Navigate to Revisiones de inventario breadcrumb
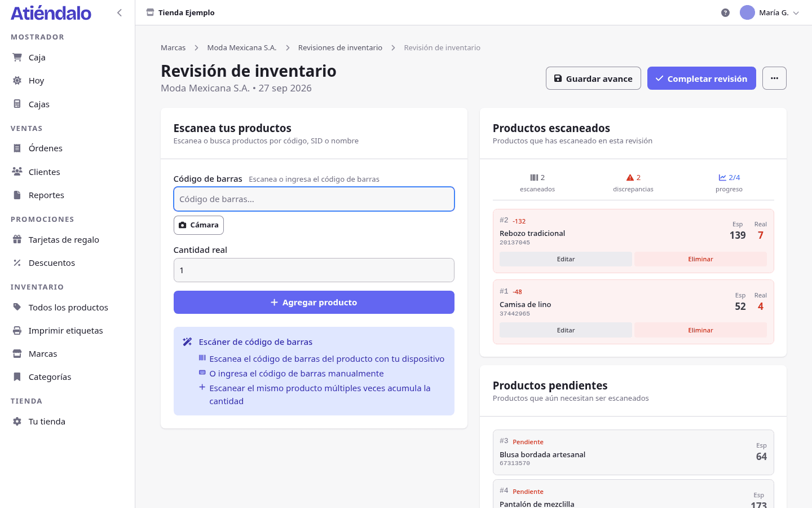 pyautogui.click(x=340, y=47)
